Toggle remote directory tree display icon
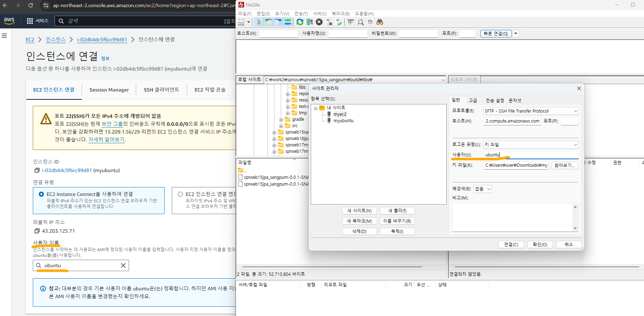The width and height of the screenshot is (644, 316). (x=278, y=22)
